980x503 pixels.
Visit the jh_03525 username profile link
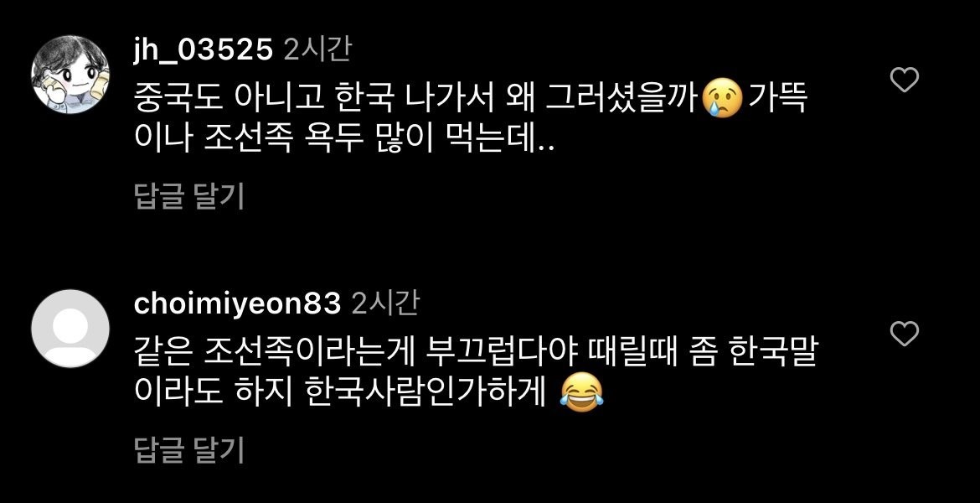204,50
